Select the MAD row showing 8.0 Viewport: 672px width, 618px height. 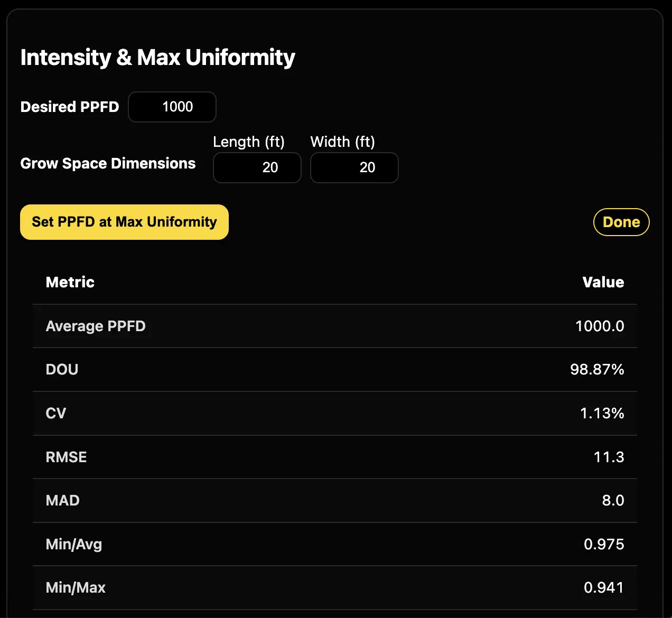pyautogui.click(x=335, y=501)
